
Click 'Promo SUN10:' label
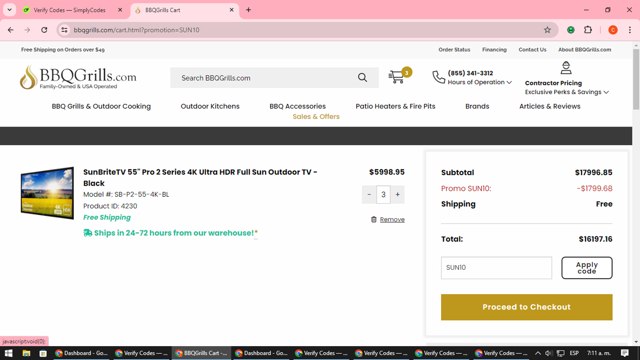coord(466,189)
